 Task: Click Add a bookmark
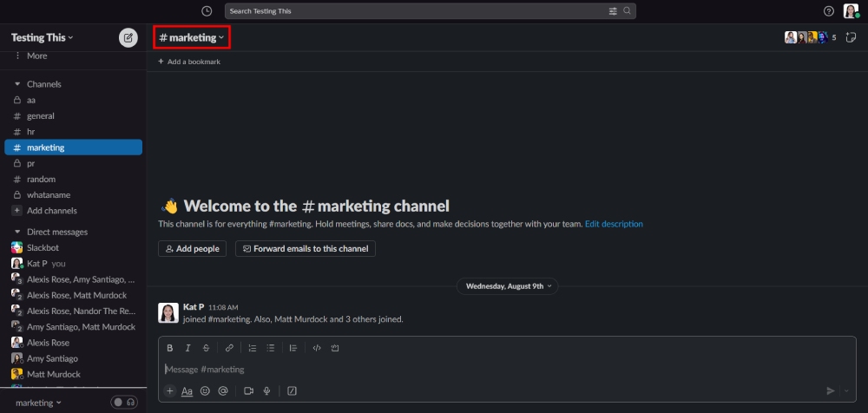click(189, 62)
